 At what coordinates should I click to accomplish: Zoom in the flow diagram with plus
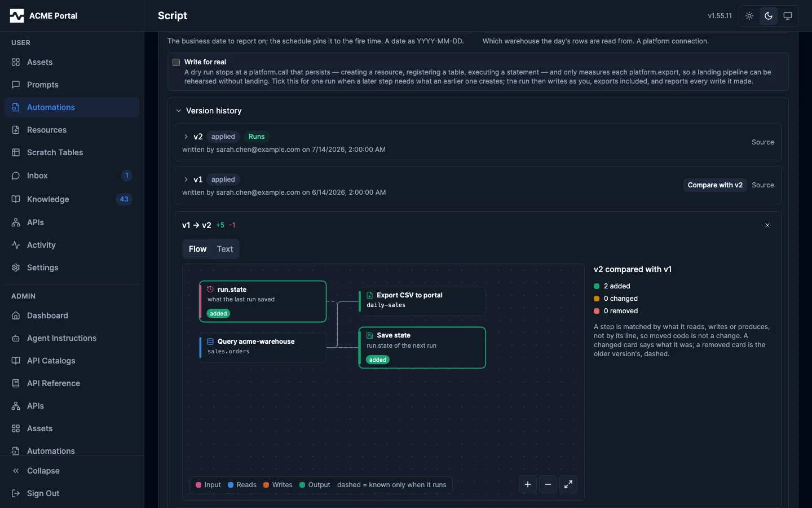tap(528, 484)
